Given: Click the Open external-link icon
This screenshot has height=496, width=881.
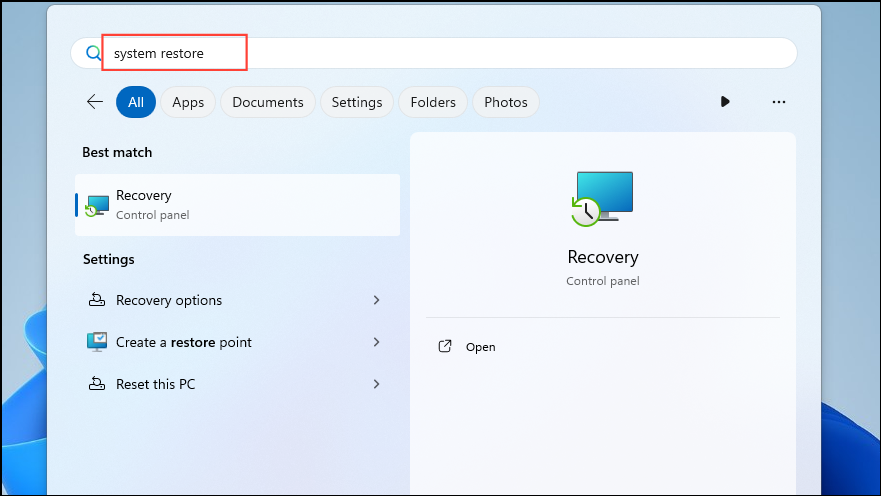Looking at the screenshot, I should 445,346.
